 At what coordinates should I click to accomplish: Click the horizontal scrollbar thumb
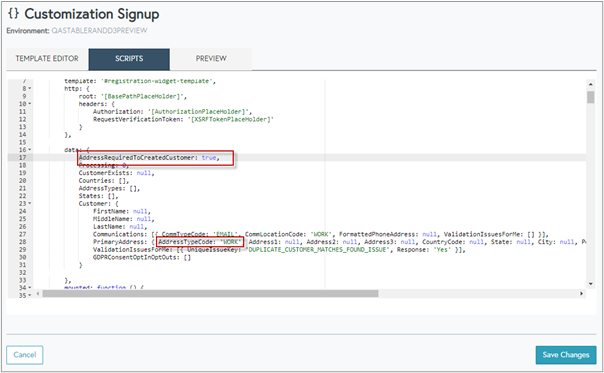pyautogui.click(x=210, y=294)
